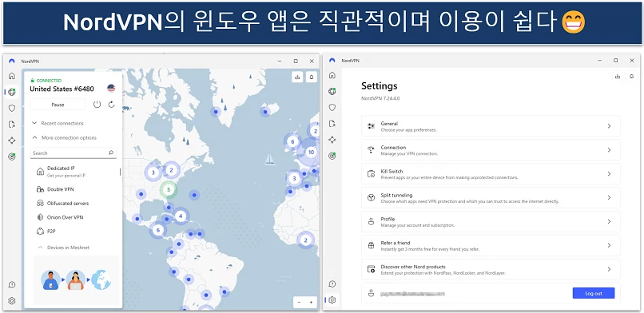Select Onion Over VPN option
This screenshot has height=313, width=644.
click(x=60, y=217)
